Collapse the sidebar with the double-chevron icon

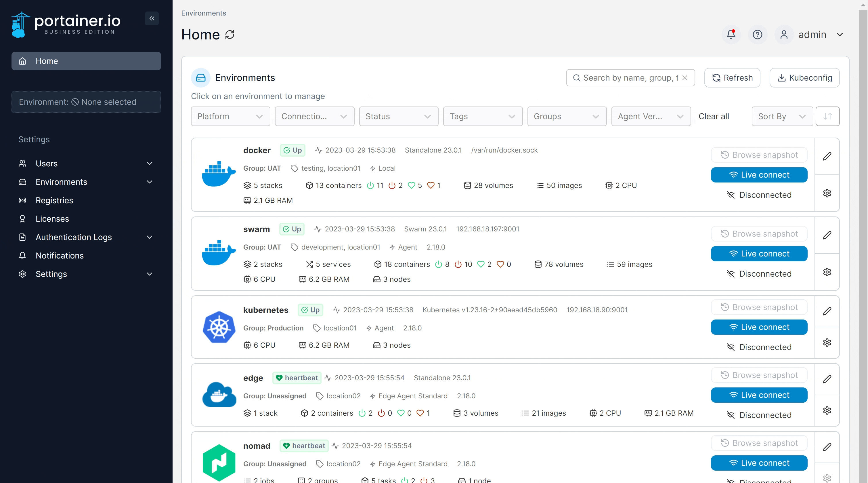pyautogui.click(x=152, y=18)
